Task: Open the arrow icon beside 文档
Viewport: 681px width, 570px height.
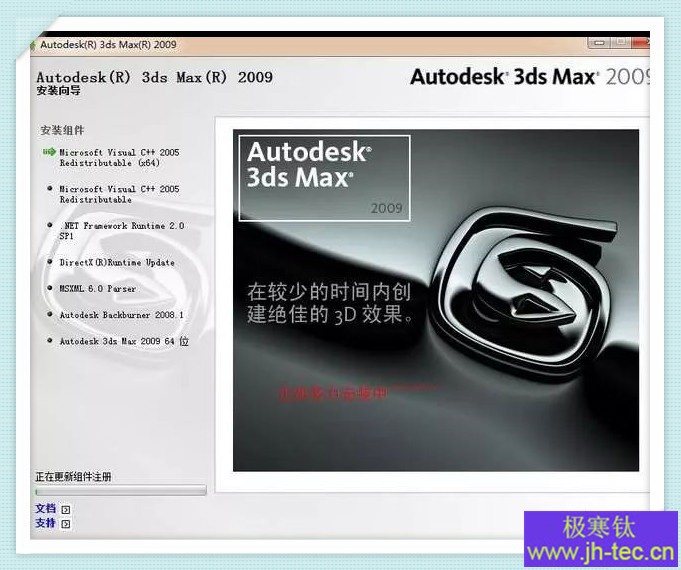Action: click(x=66, y=510)
